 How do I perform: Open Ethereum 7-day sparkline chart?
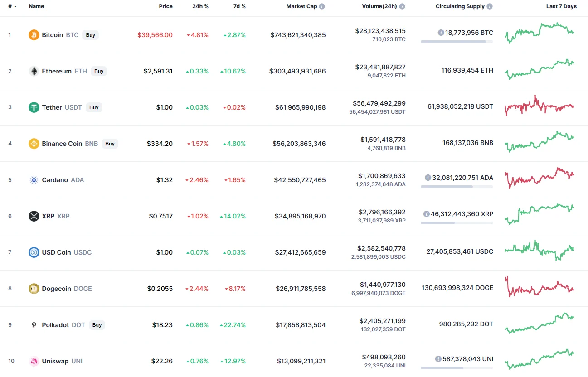tap(539, 70)
